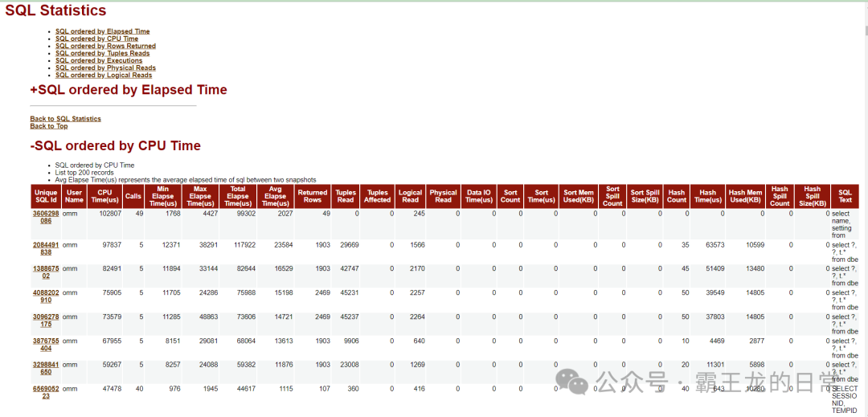Select Hash Time value 63573

(x=714, y=245)
